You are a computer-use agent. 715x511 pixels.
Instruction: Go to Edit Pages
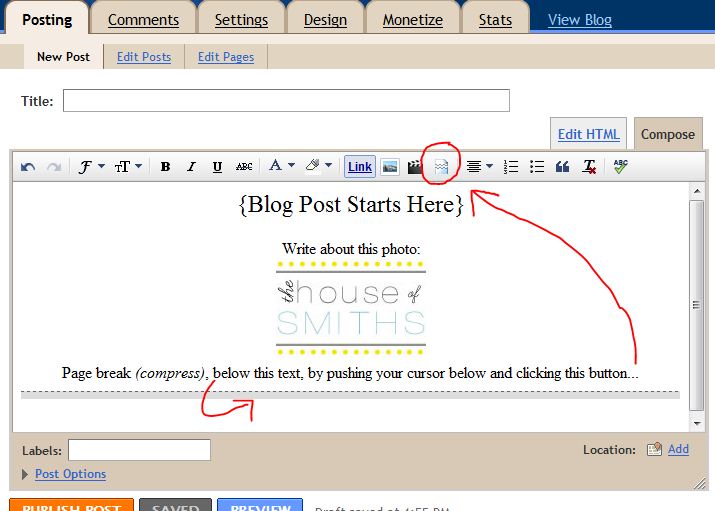[226, 57]
